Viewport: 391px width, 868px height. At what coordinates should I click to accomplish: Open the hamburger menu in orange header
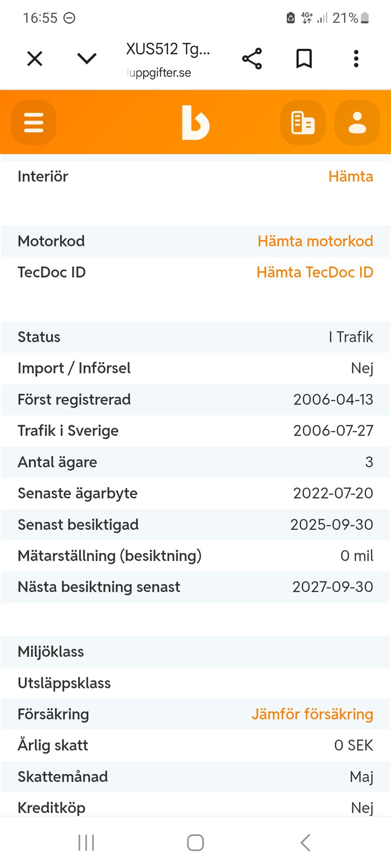(34, 122)
